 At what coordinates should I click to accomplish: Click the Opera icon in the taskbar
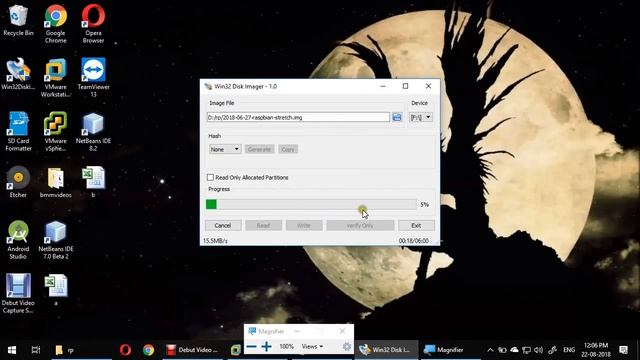click(x=125, y=350)
